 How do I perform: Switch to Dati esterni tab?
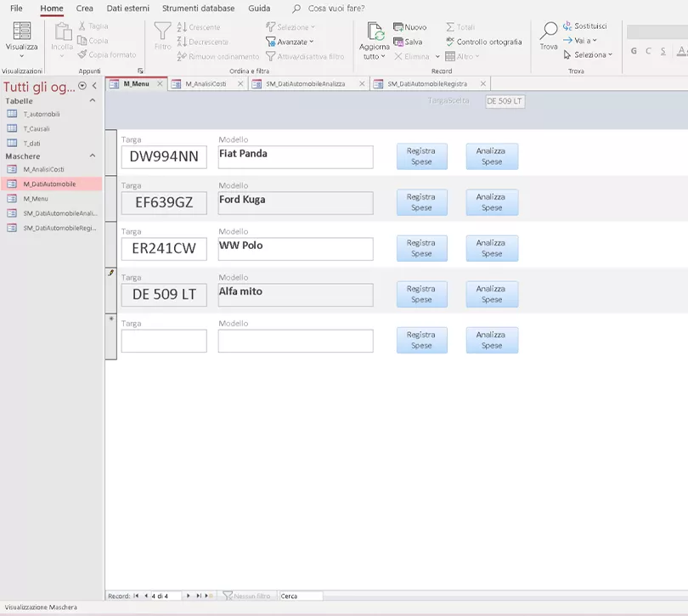128,8
